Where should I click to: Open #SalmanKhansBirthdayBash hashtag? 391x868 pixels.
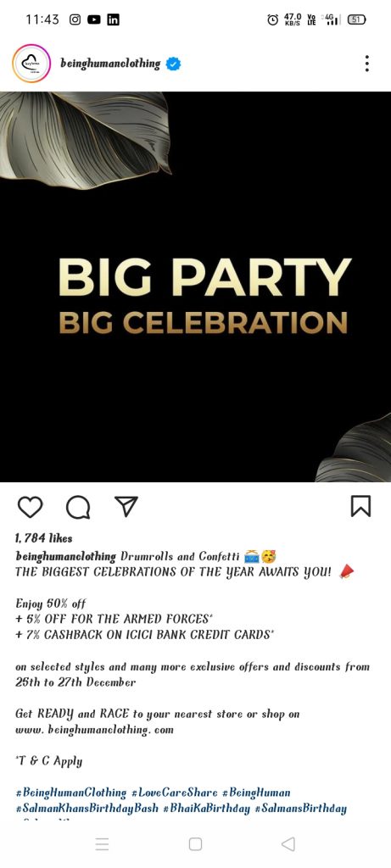pyautogui.click(x=87, y=809)
